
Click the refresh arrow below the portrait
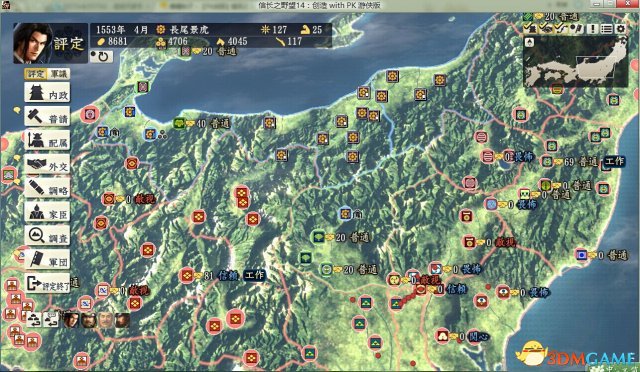(x=101, y=56)
